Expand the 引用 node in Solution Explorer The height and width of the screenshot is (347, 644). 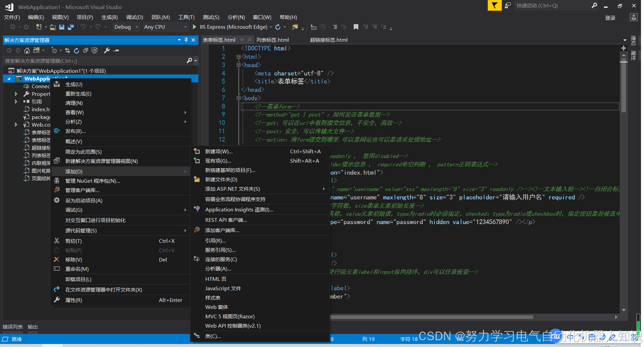point(16,102)
